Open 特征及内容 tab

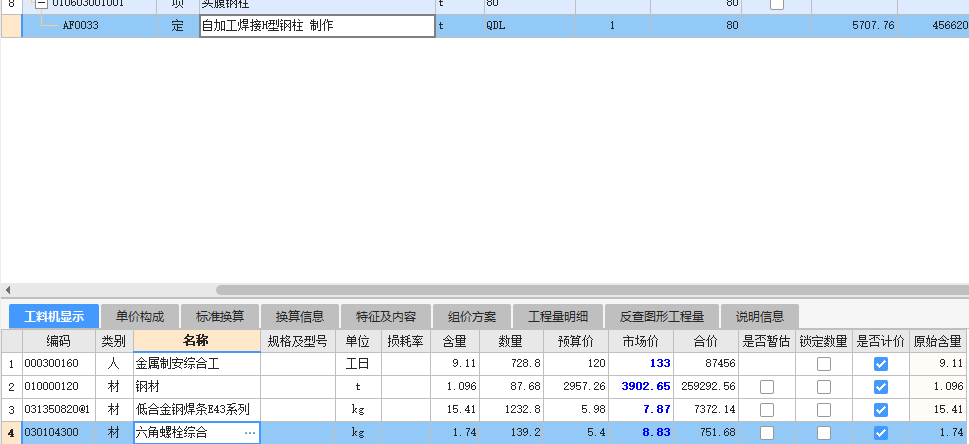pos(386,317)
